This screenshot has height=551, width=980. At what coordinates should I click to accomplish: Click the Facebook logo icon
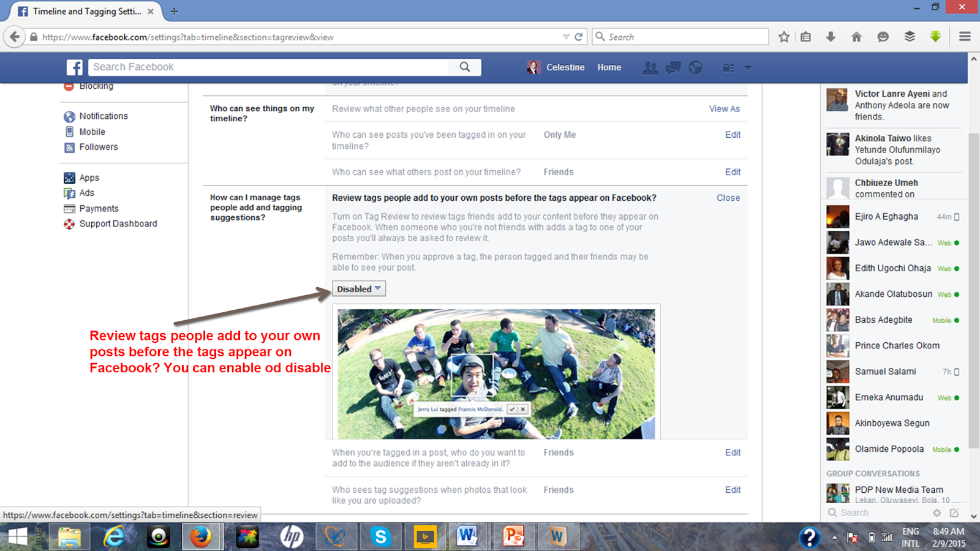pyautogui.click(x=75, y=67)
